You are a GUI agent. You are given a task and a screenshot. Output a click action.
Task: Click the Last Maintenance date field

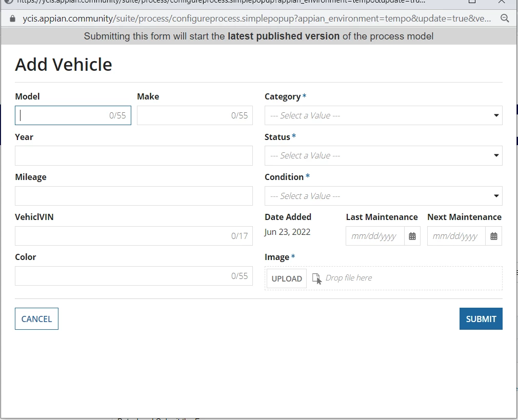[375, 236]
